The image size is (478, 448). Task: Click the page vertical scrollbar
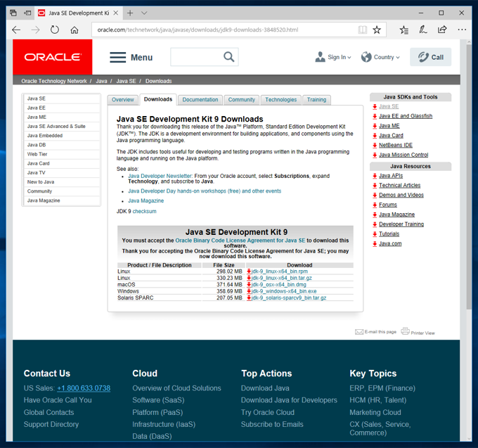[469, 177]
